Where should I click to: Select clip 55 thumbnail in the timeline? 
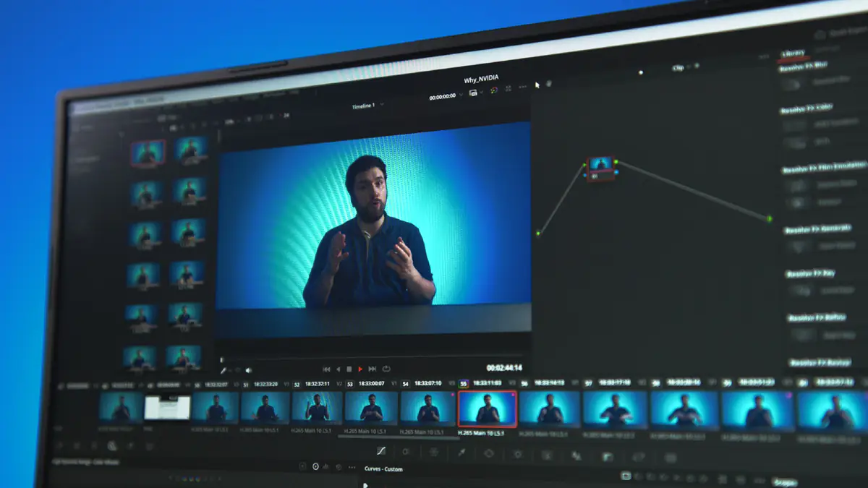(487, 408)
